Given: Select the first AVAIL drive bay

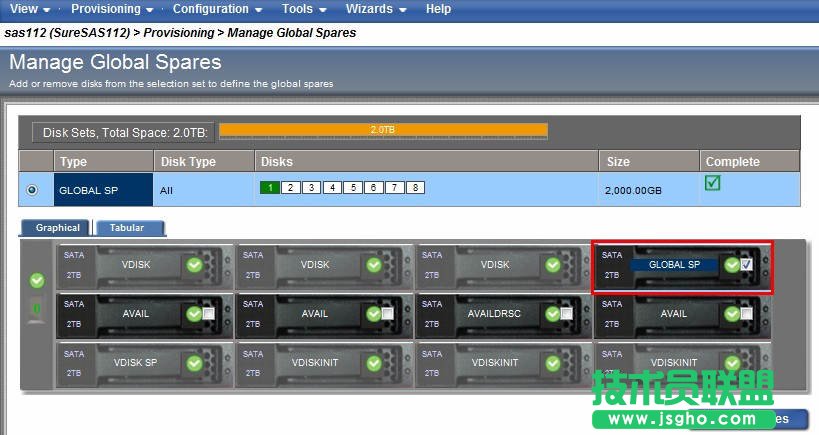Looking at the screenshot, I should (x=136, y=314).
